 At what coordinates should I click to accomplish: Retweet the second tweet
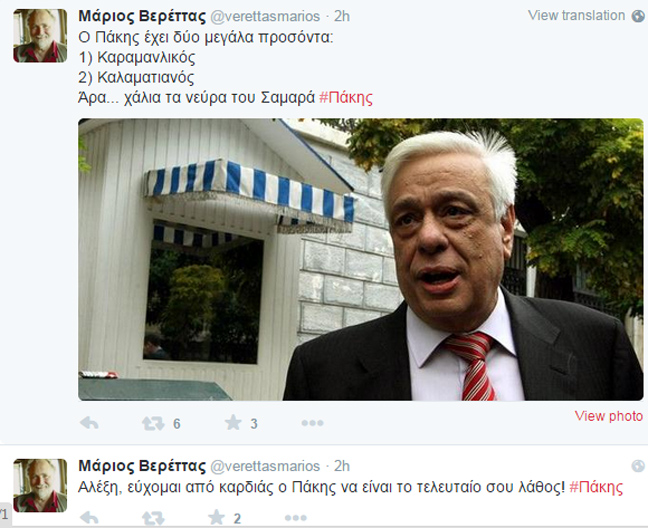pyautogui.click(x=153, y=518)
